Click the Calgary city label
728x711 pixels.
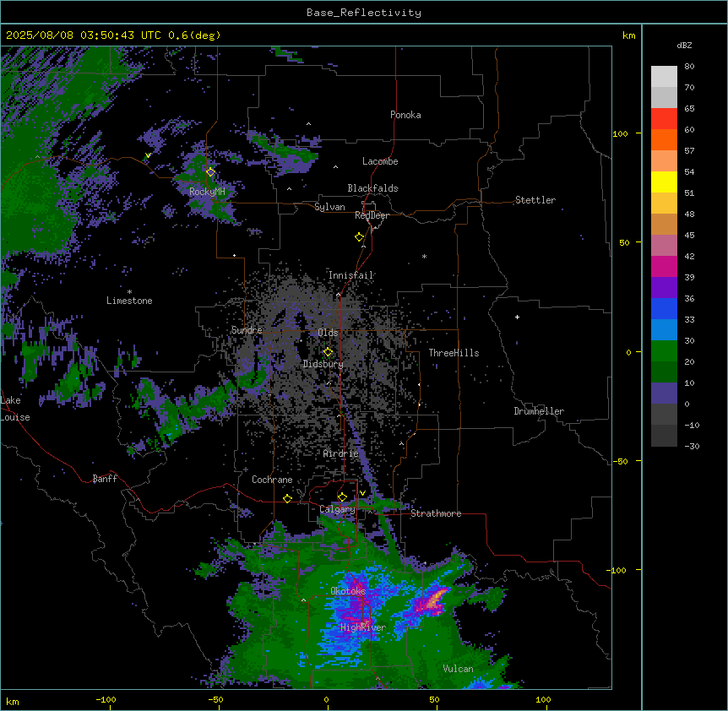[338, 509]
